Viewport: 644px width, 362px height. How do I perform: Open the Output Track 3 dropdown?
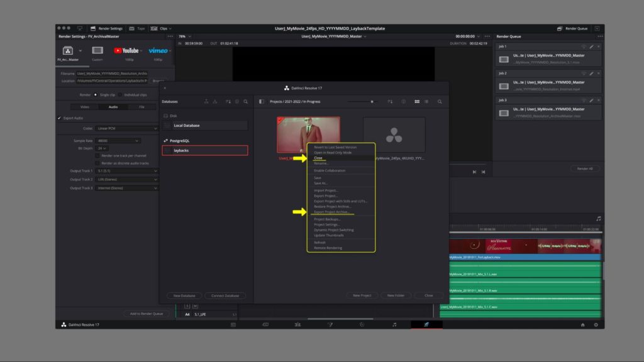coord(127,188)
